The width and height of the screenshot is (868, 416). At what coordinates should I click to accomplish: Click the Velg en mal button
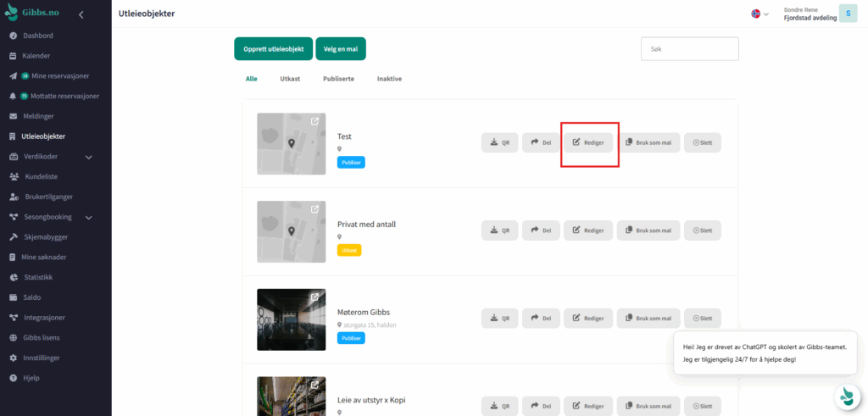coord(340,49)
